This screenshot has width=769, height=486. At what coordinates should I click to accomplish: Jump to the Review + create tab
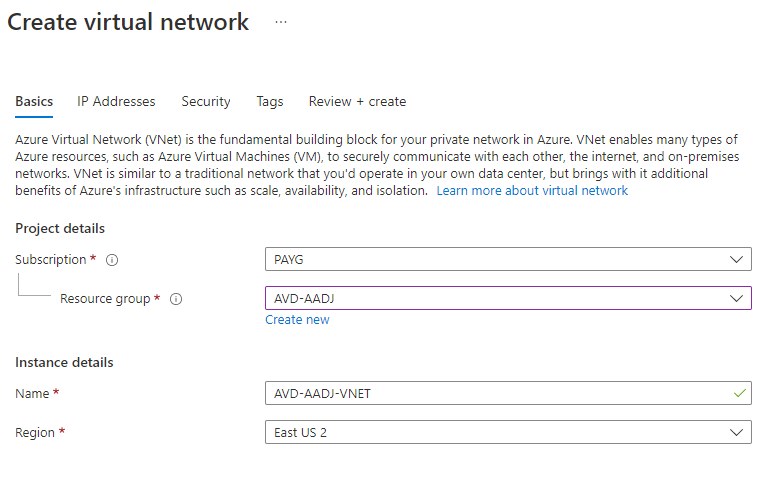pyautogui.click(x=357, y=102)
